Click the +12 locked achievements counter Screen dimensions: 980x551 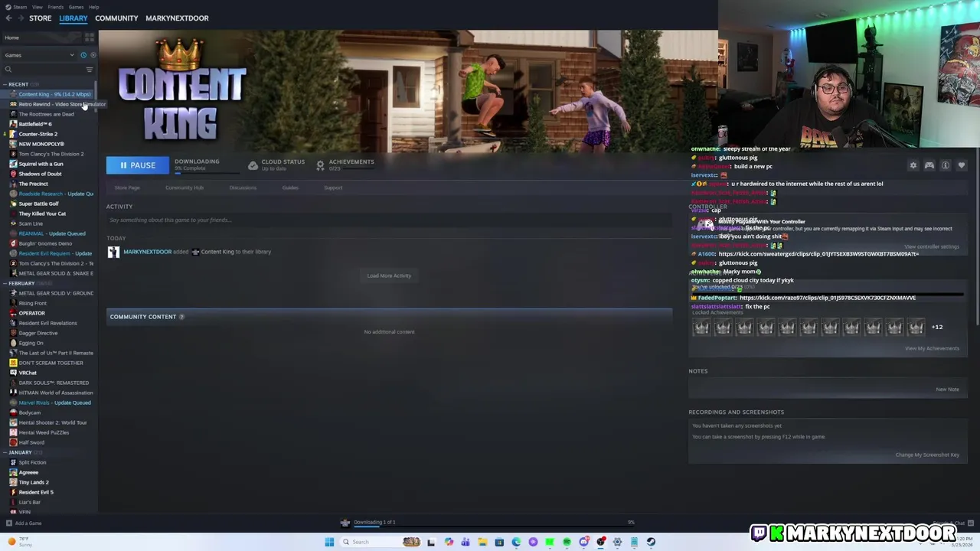point(937,328)
